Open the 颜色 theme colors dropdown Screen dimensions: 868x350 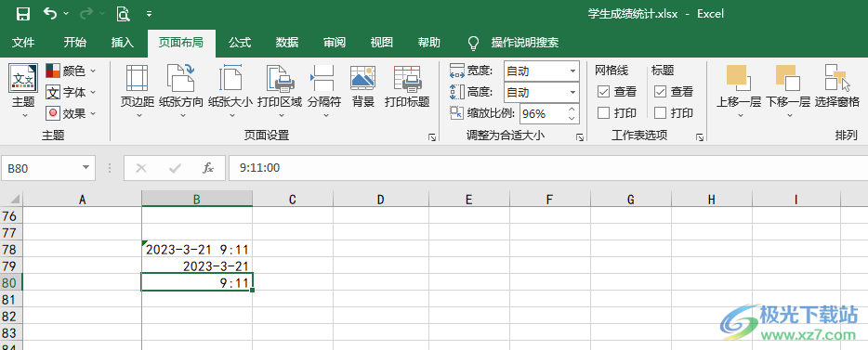[x=71, y=71]
